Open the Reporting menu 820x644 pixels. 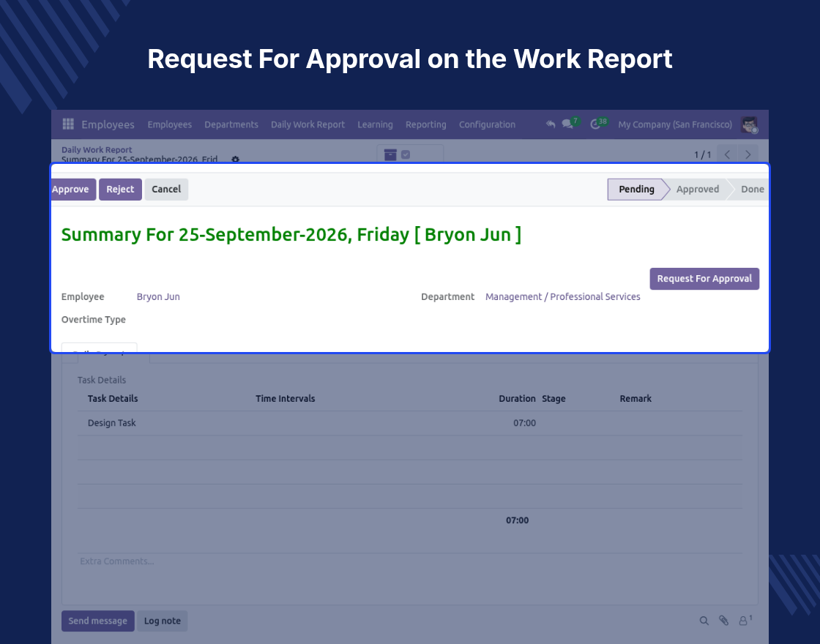click(x=425, y=124)
